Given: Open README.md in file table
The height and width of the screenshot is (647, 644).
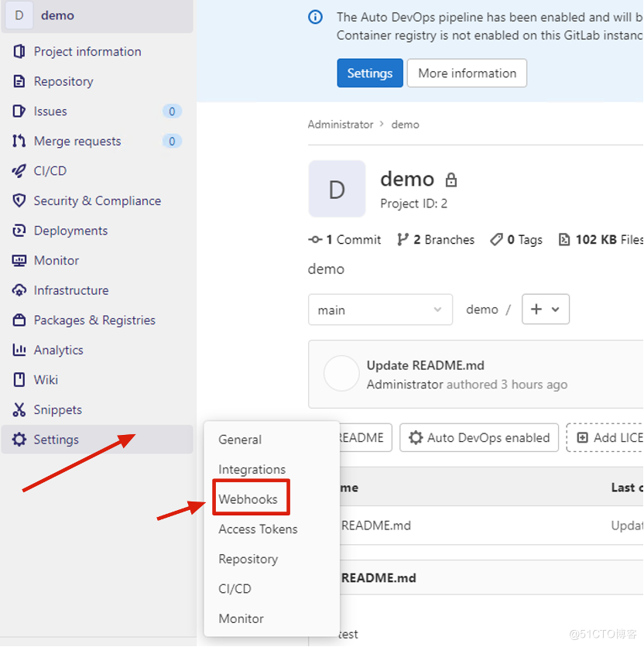Looking at the screenshot, I should click(x=376, y=525).
